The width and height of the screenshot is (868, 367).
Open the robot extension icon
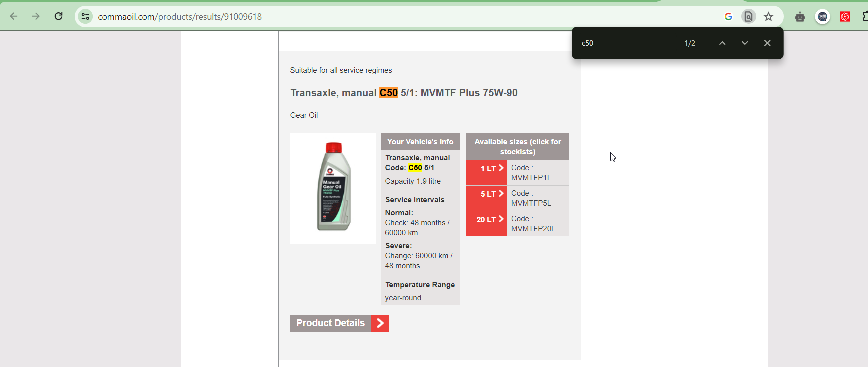(800, 17)
